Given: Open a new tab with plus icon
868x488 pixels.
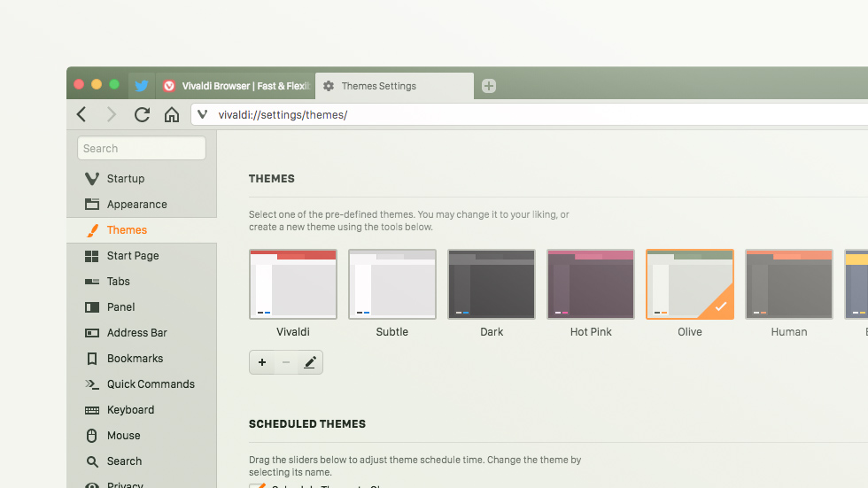Looking at the screenshot, I should tap(488, 86).
